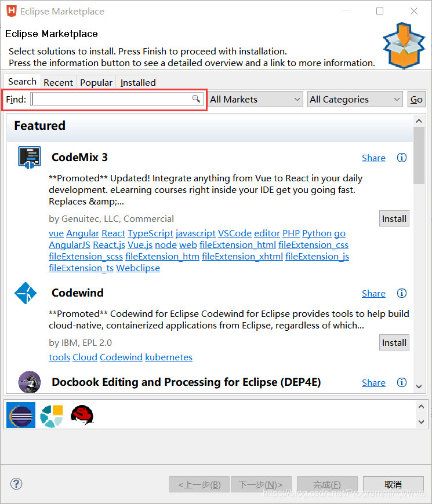Viewport: 432px width, 504px height.
Task: Click the VSCode tag link
Action: click(x=235, y=233)
